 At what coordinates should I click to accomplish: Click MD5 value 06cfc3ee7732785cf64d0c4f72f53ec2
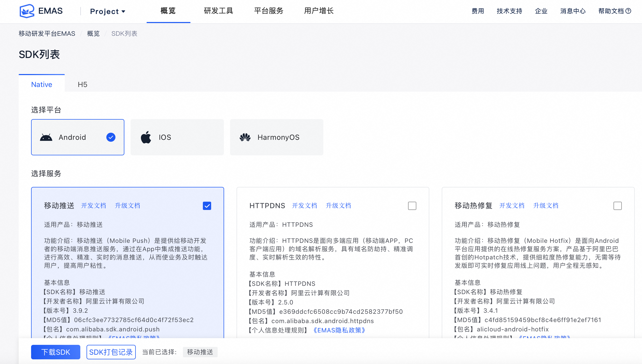pos(134,320)
